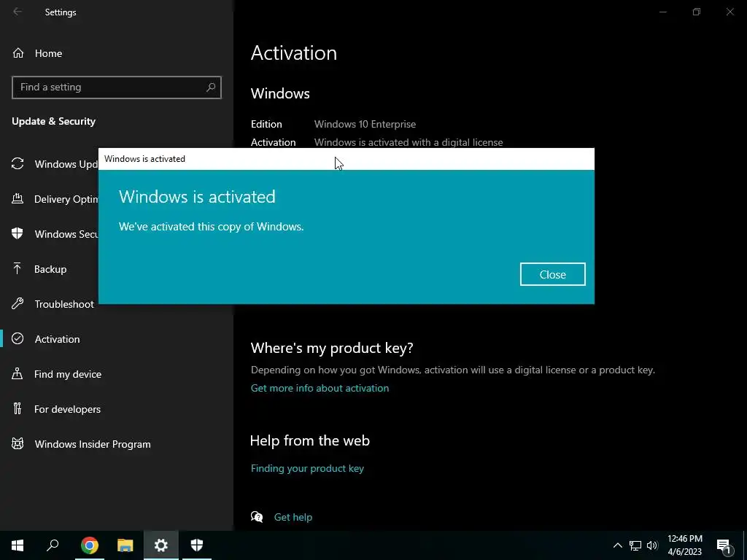This screenshot has width=747, height=560.
Task: Open File Explorer from taskbar
Action: [x=125, y=545]
